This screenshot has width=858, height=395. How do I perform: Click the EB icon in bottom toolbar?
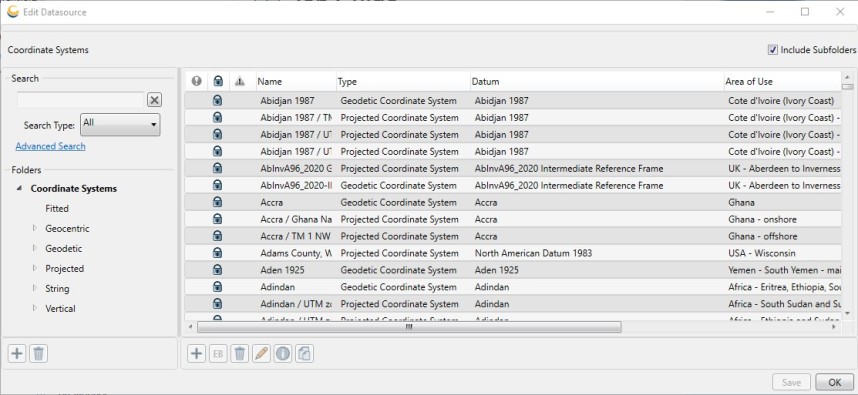coord(218,353)
